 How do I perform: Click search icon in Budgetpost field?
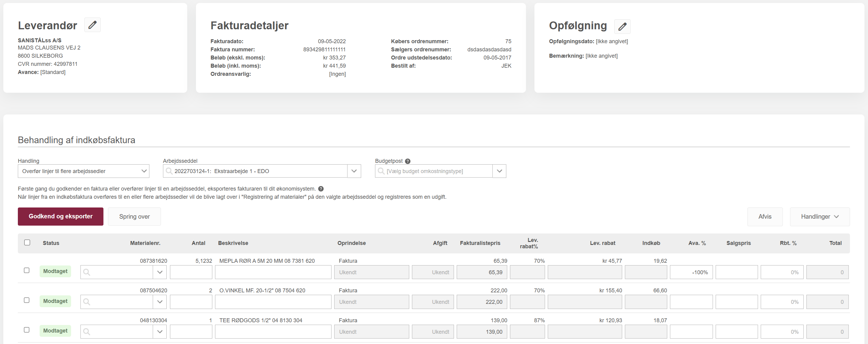[x=381, y=171]
